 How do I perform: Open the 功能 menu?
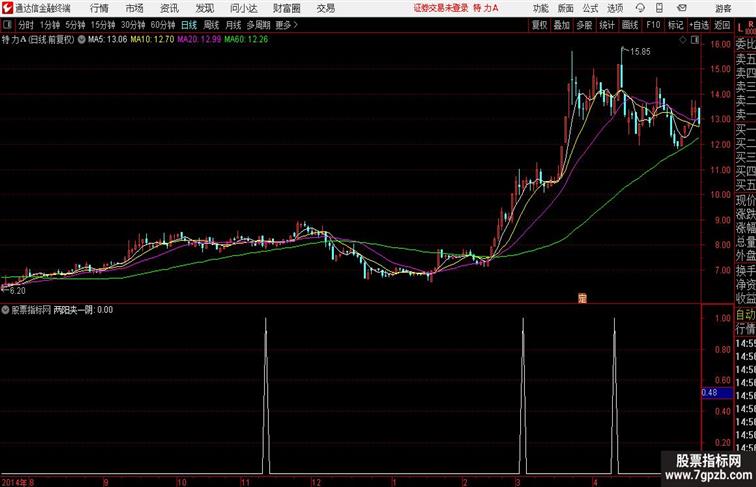tap(541, 8)
